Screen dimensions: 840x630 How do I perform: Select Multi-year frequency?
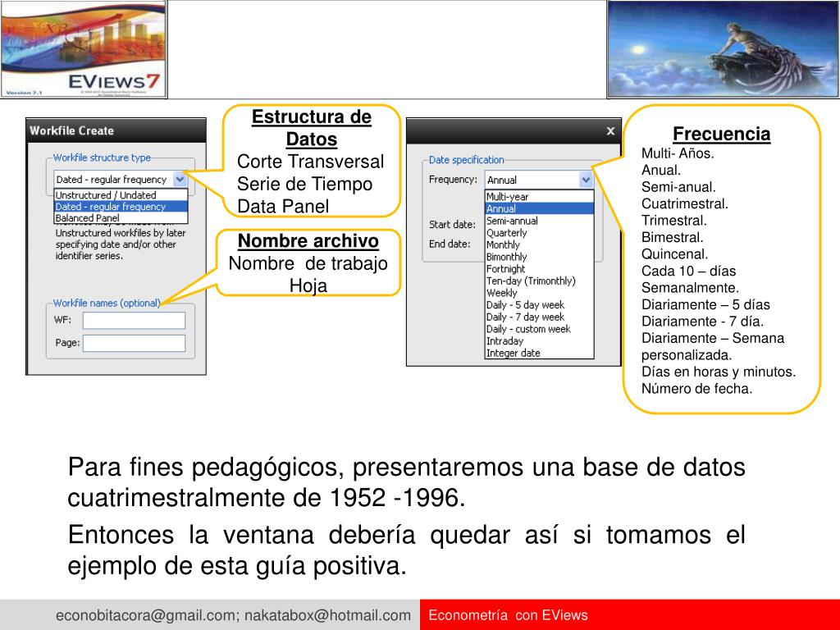pyautogui.click(x=540, y=197)
